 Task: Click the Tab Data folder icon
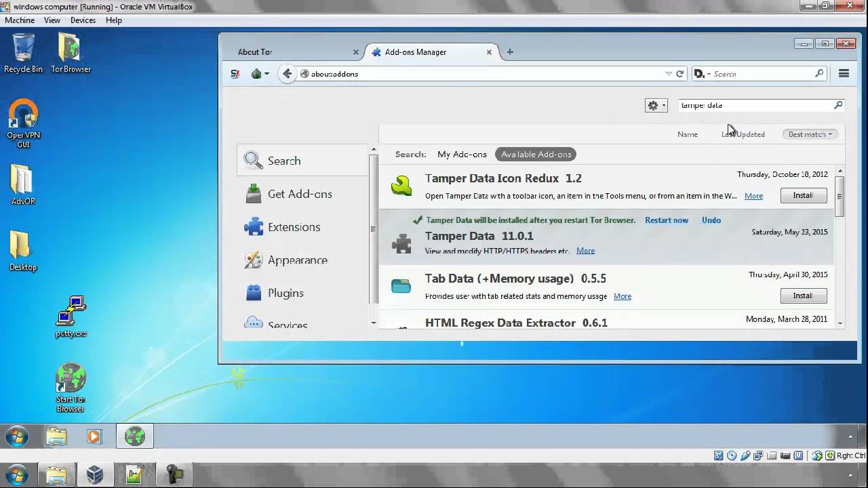click(401, 287)
